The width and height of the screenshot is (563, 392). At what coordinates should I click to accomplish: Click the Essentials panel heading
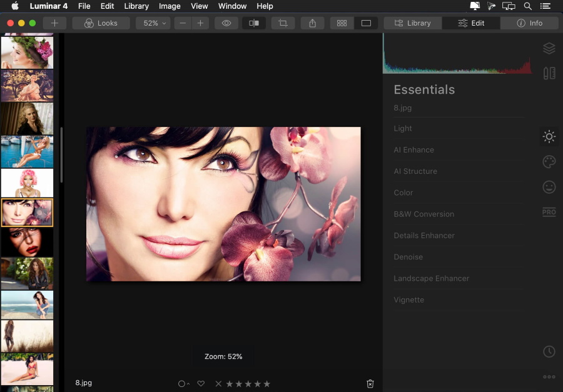424,89
